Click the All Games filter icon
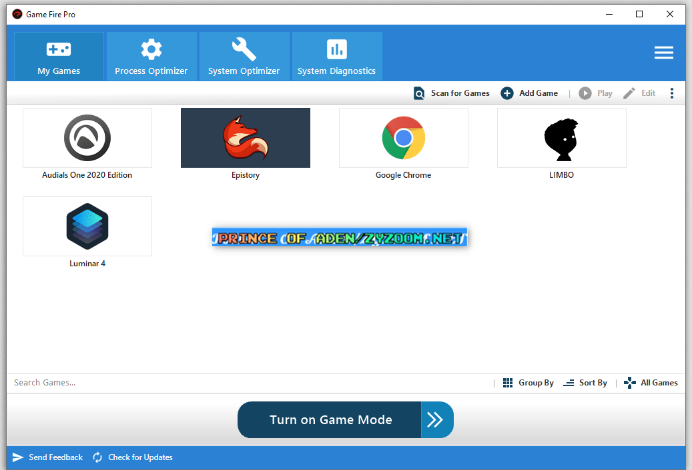Viewport: 692px width, 470px height. pyautogui.click(x=630, y=383)
